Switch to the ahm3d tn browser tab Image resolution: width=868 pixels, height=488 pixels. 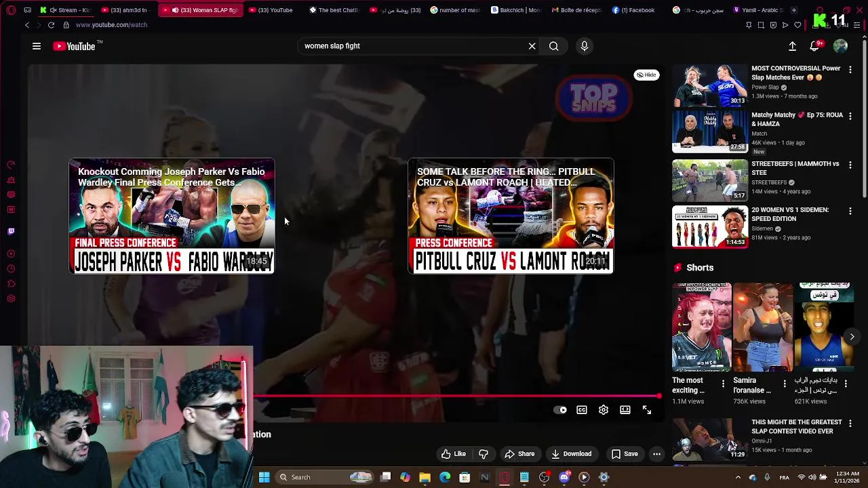point(127,10)
